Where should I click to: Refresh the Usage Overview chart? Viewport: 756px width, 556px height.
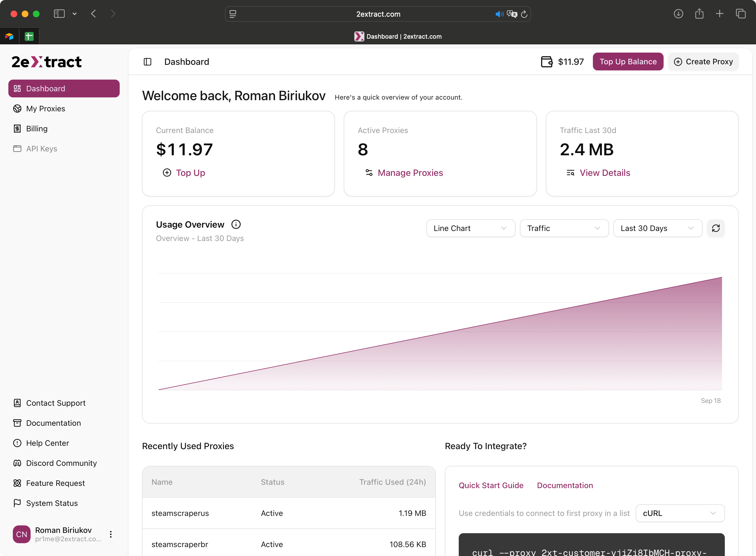tap(716, 228)
